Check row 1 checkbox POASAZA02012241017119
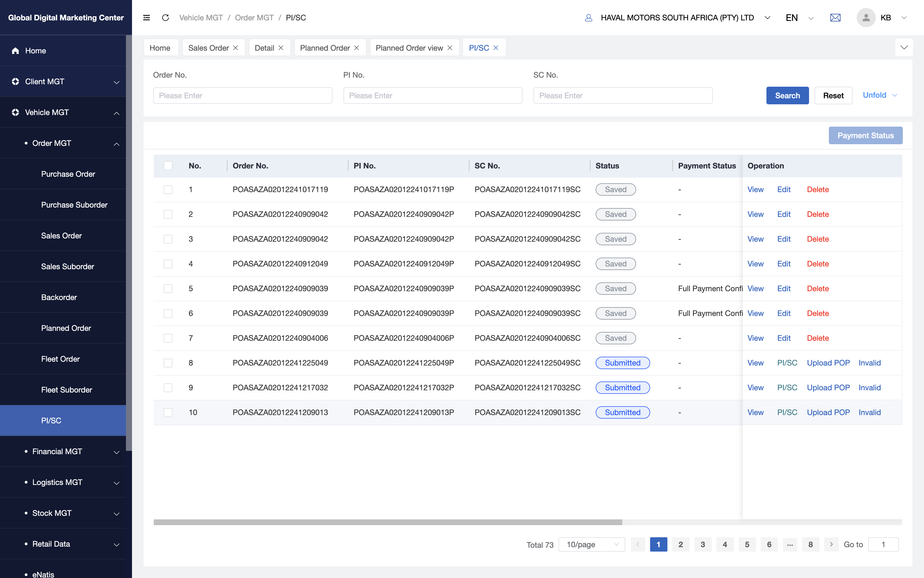Screen dimensions: 924x578 168,190
